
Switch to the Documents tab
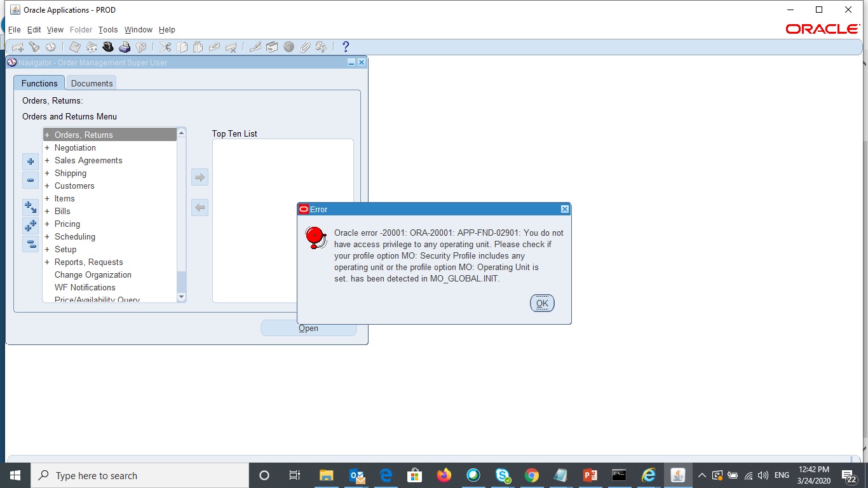(91, 83)
